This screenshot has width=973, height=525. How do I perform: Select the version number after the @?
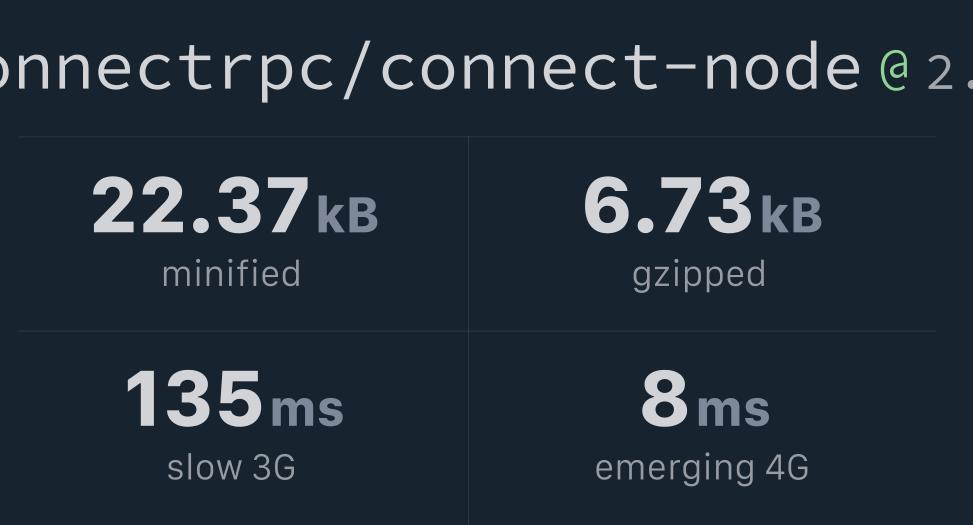pos(949,73)
